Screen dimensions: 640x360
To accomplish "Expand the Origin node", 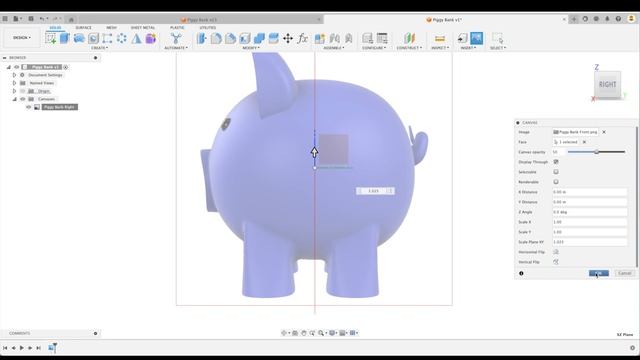I will pyautogui.click(x=14, y=91).
